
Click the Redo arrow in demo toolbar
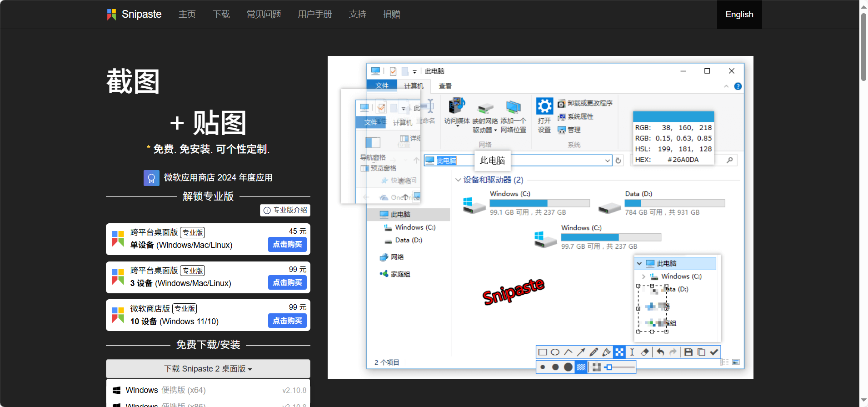click(673, 352)
